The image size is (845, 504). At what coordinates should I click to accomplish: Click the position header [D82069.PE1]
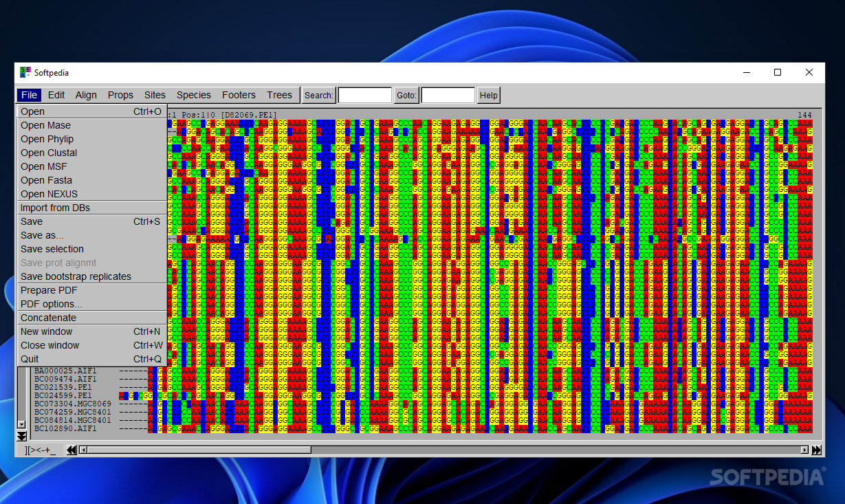(x=249, y=115)
